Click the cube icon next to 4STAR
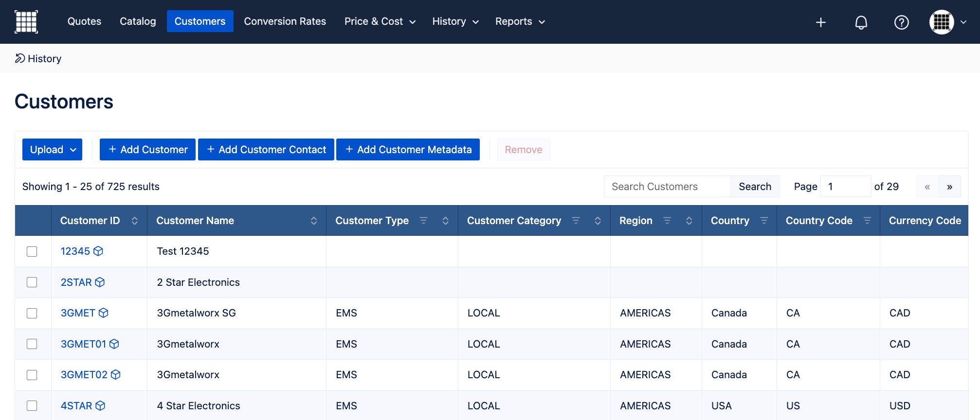The height and width of the screenshot is (420, 980). coord(100,406)
